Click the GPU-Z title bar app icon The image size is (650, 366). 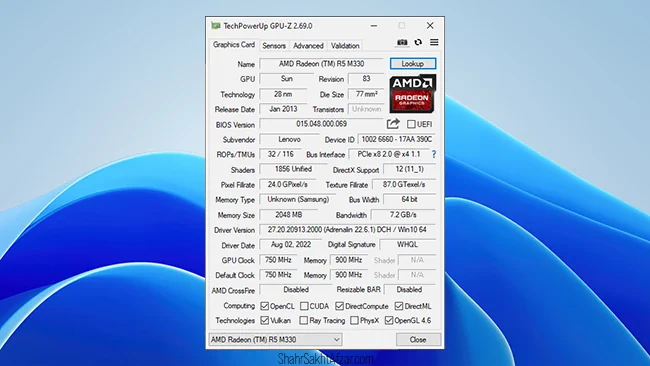[x=216, y=26]
